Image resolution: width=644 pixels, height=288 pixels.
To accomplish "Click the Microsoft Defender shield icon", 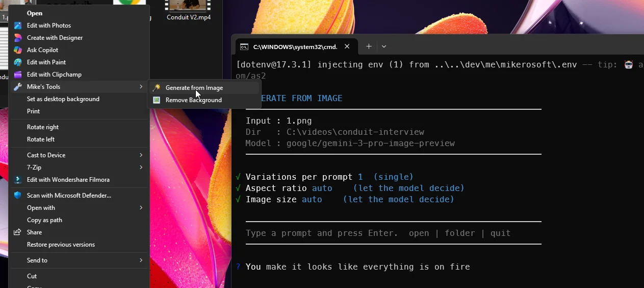I will [18, 196].
